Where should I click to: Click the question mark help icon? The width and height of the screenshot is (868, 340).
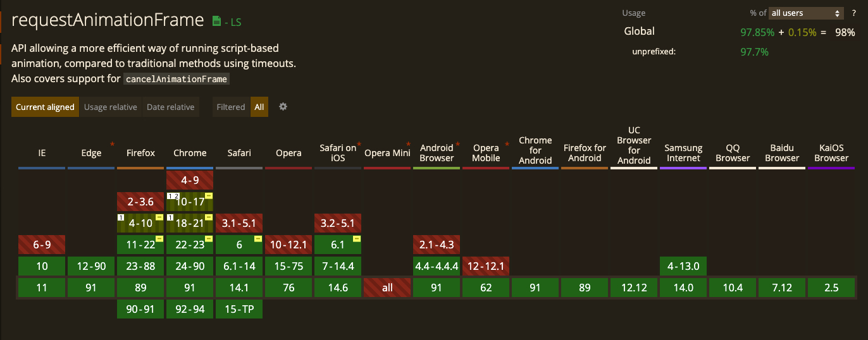(x=853, y=13)
